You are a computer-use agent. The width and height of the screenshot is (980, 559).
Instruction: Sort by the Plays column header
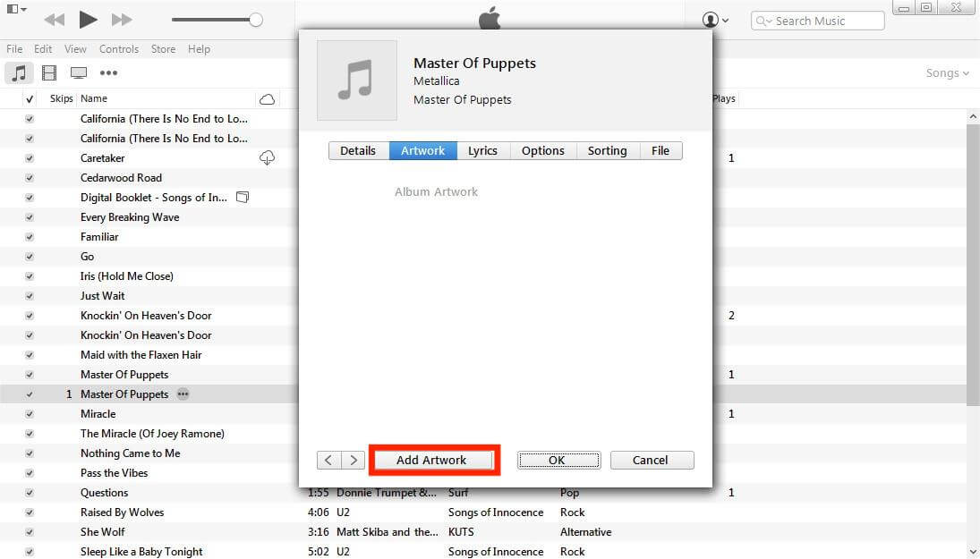724,98
